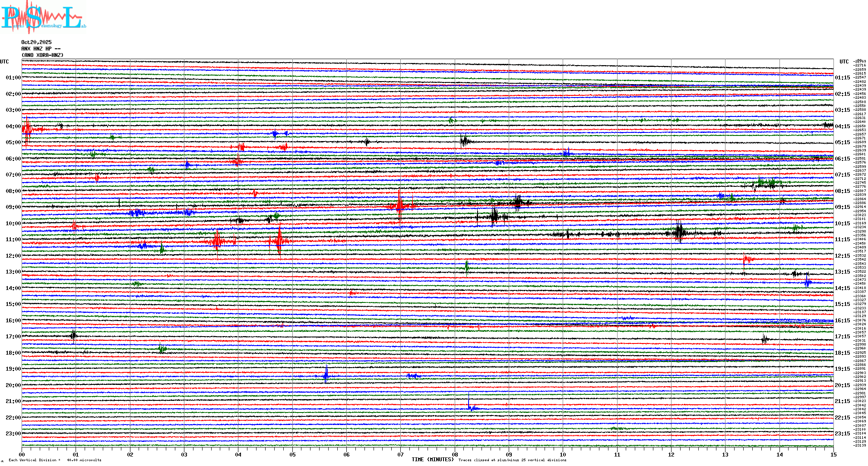Click the (ANO XORA-HNZ) channel label
The width and height of the screenshot is (868, 466).
coord(42,55)
